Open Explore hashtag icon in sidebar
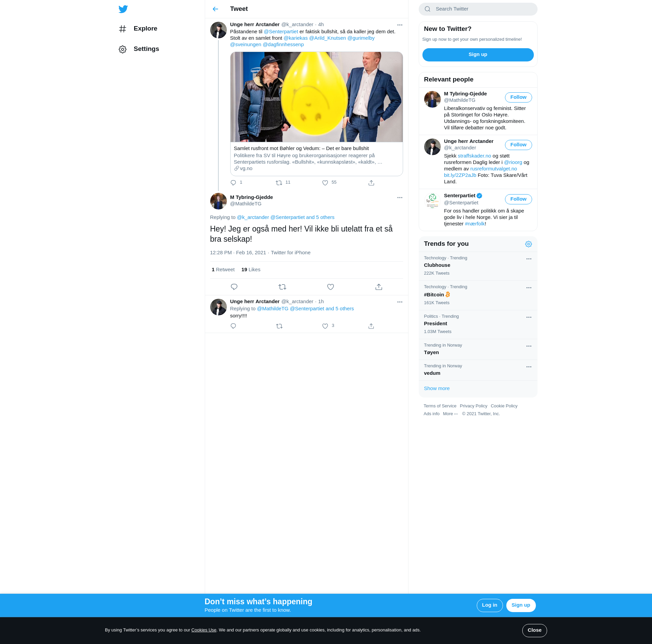This screenshot has height=644, width=652. click(123, 29)
